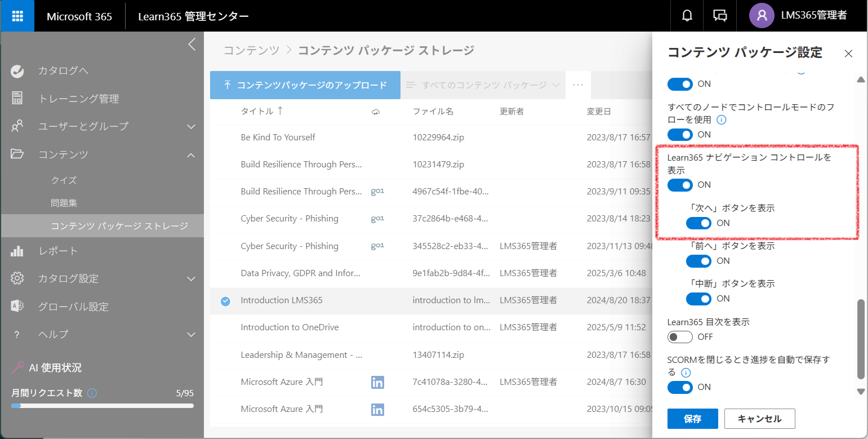This screenshot has width=868, height=439.
Task: Expand the ヘルプ menu chevron
Action: coord(191,334)
